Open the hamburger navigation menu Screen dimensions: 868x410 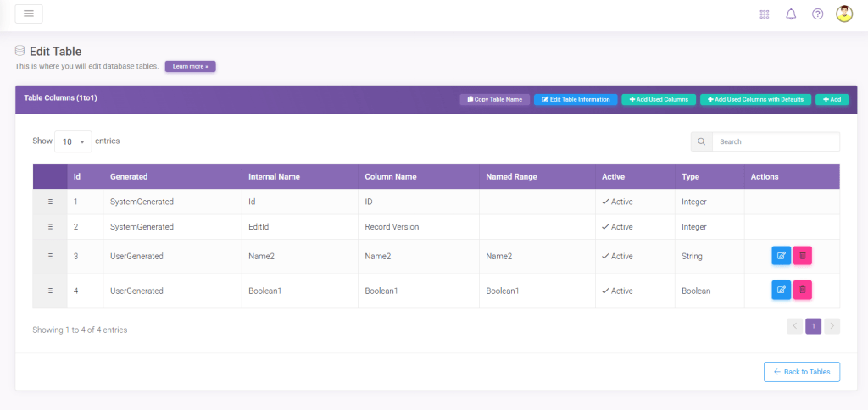coord(29,14)
